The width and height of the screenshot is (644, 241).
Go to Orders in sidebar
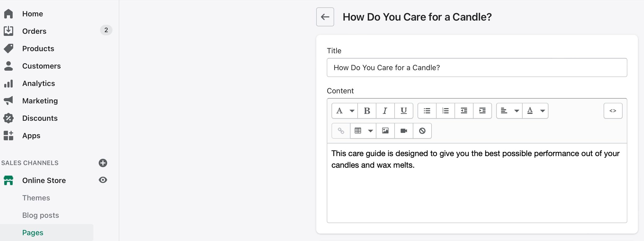pyautogui.click(x=34, y=31)
